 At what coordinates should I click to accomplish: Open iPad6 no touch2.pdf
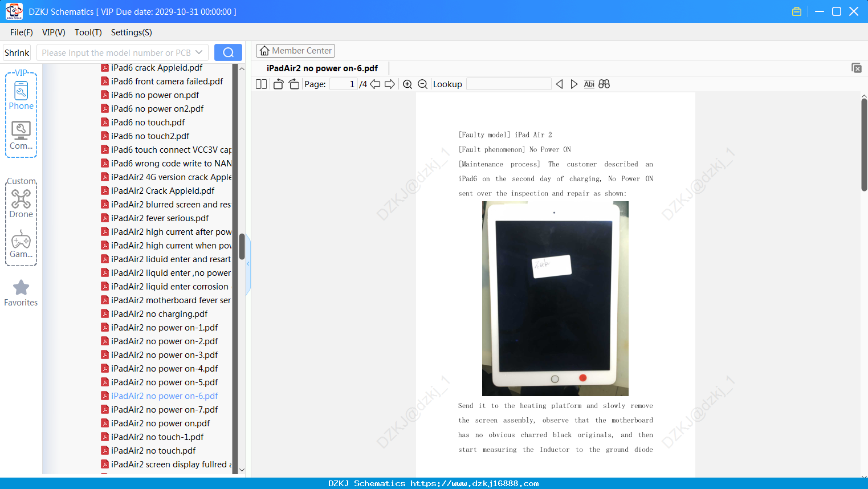(x=150, y=136)
